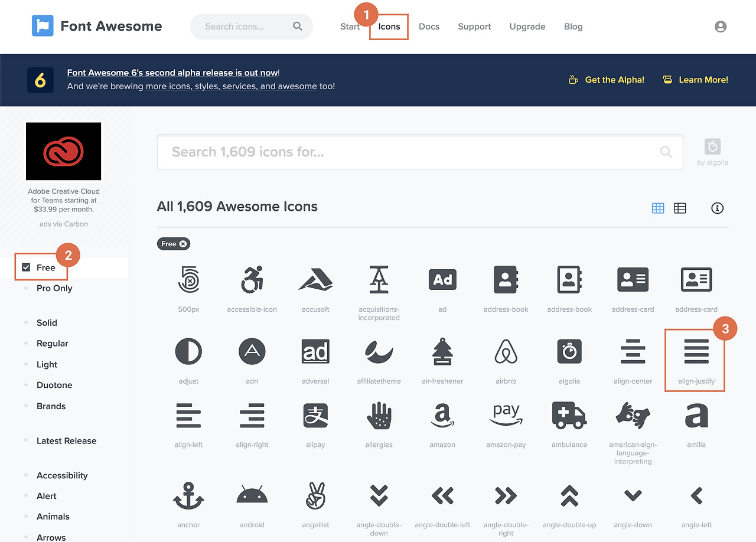Screen dimensions: 756x542
Task: Open the Font Awesome flag logo
Action: click(x=42, y=26)
